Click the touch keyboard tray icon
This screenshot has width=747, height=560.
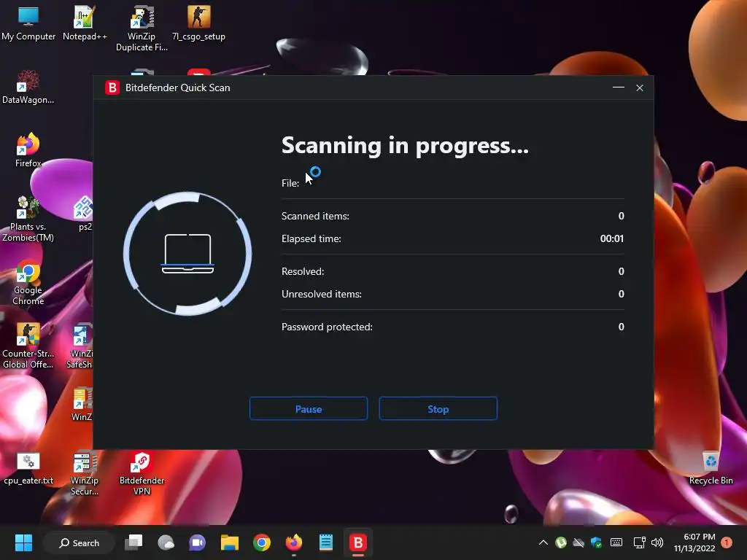point(616,542)
